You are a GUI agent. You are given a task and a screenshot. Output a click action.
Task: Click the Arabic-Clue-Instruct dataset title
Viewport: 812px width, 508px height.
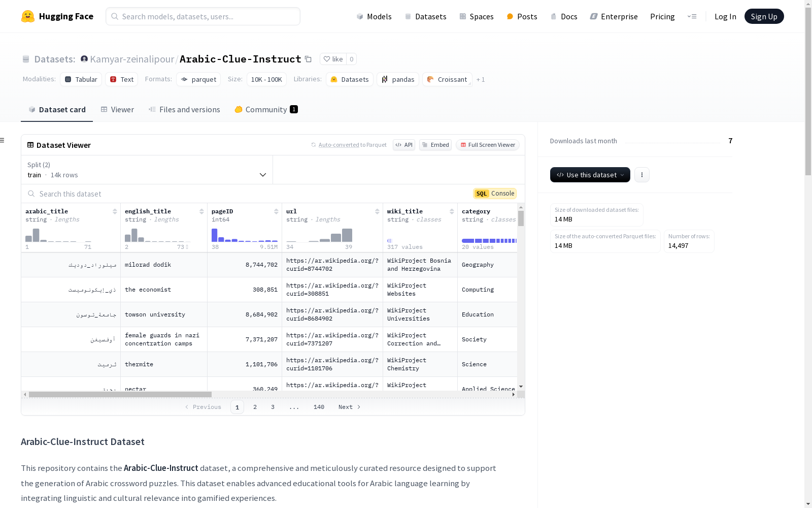(241, 59)
